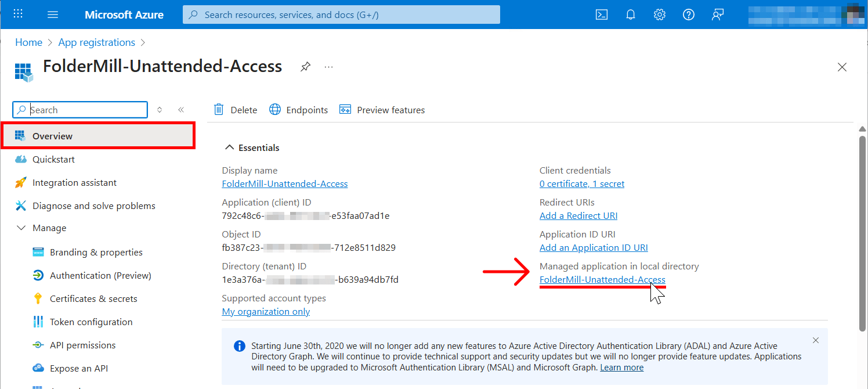Click inside the resource search field at the top
Viewport: 868px width, 389px height.
(341, 14)
